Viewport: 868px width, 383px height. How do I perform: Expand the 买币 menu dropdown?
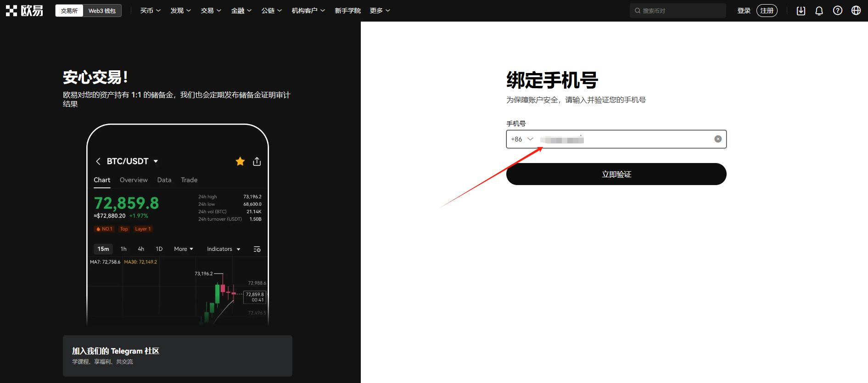150,11
